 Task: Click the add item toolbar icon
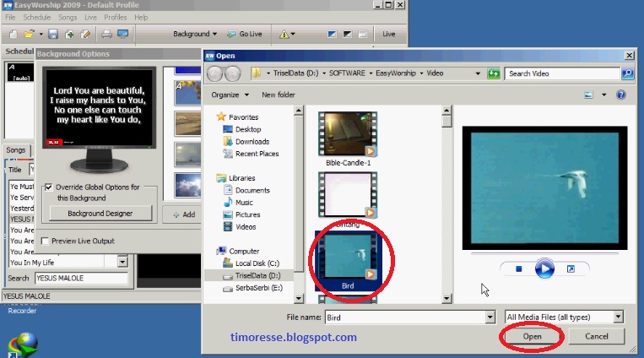tap(69, 34)
